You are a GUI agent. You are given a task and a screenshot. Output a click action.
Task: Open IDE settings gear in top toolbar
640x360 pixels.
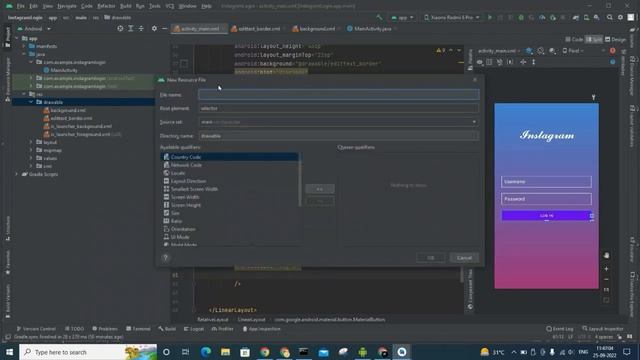[620, 18]
